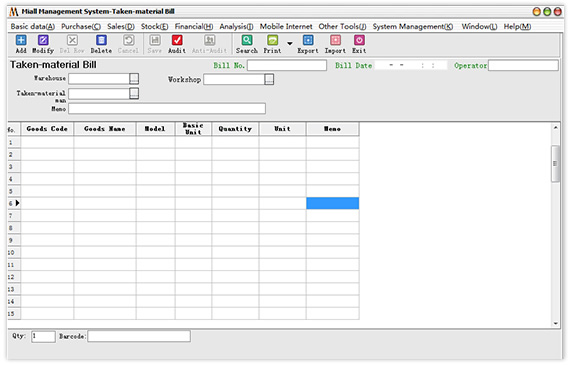This screenshot has width=568, height=365.
Task: Open the Other Tools menu
Action: [x=342, y=26]
